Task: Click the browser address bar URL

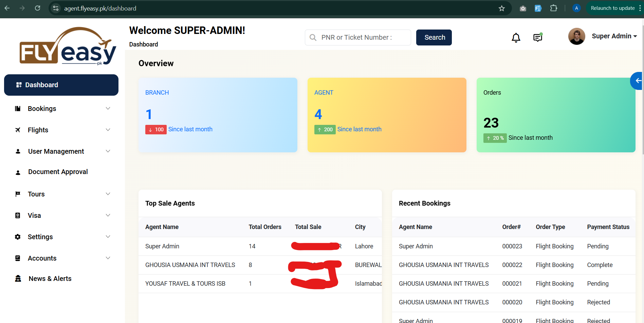Action: tap(100, 8)
